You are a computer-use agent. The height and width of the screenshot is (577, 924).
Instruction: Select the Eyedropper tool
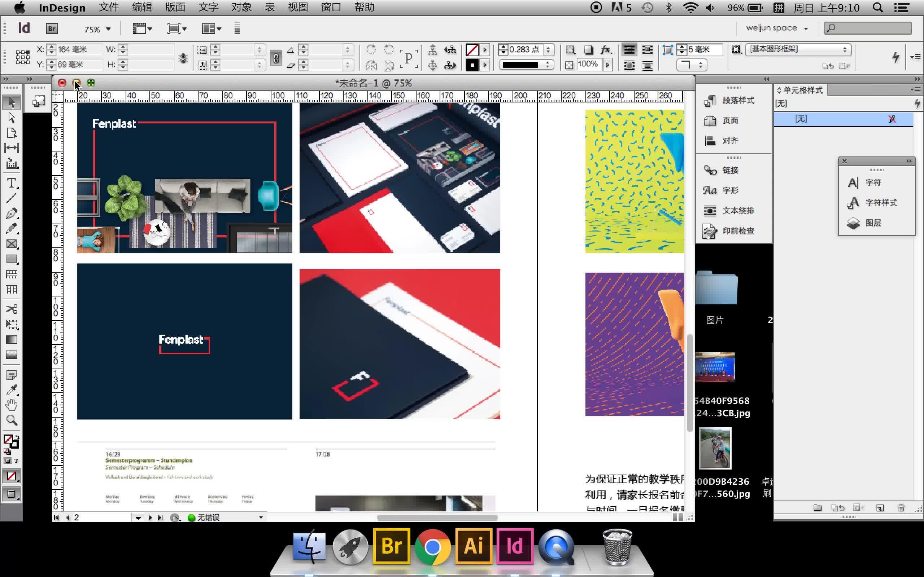pyautogui.click(x=12, y=390)
